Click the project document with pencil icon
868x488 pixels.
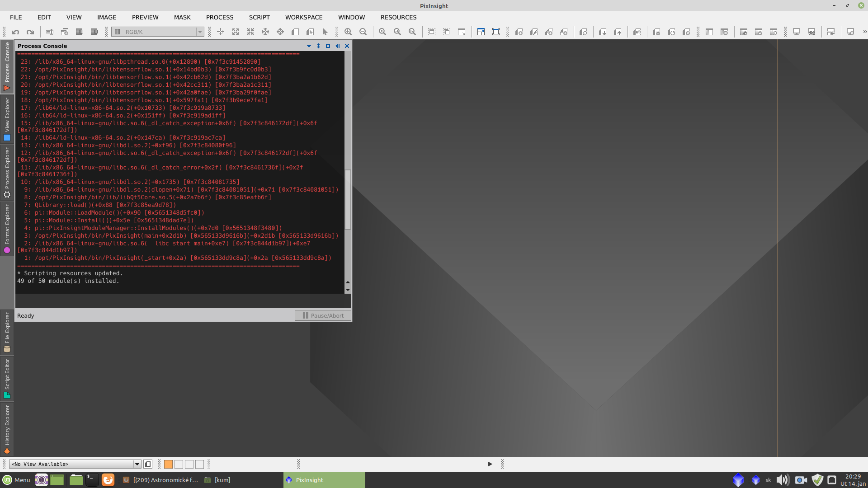click(534, 32)
